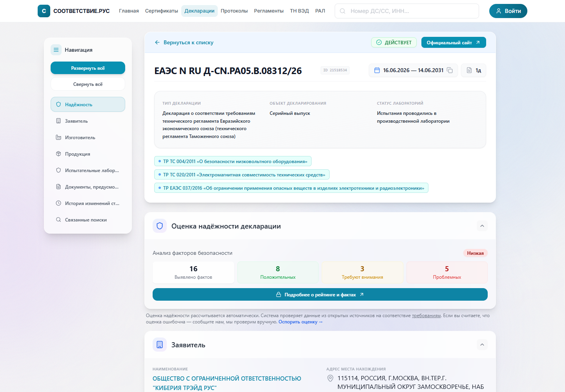Open the Главная menu item
This screenshot has width=565, height=392.
(x=129, y=11)
